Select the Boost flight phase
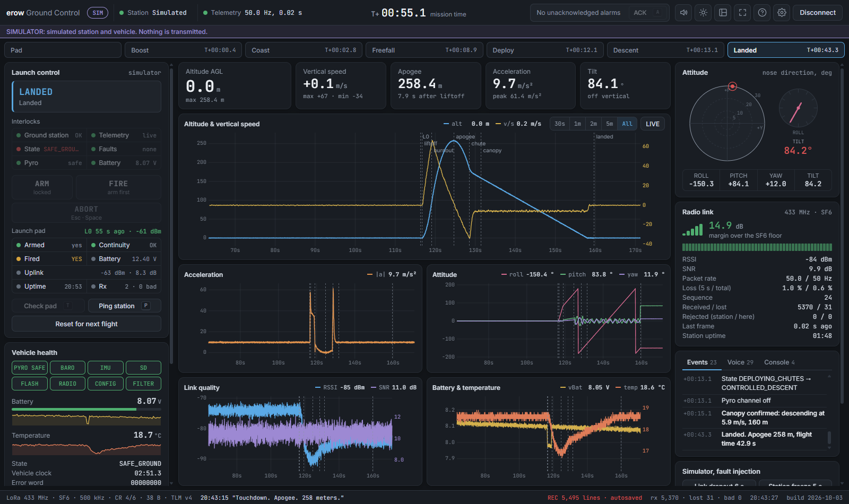 tap(184, 50)
